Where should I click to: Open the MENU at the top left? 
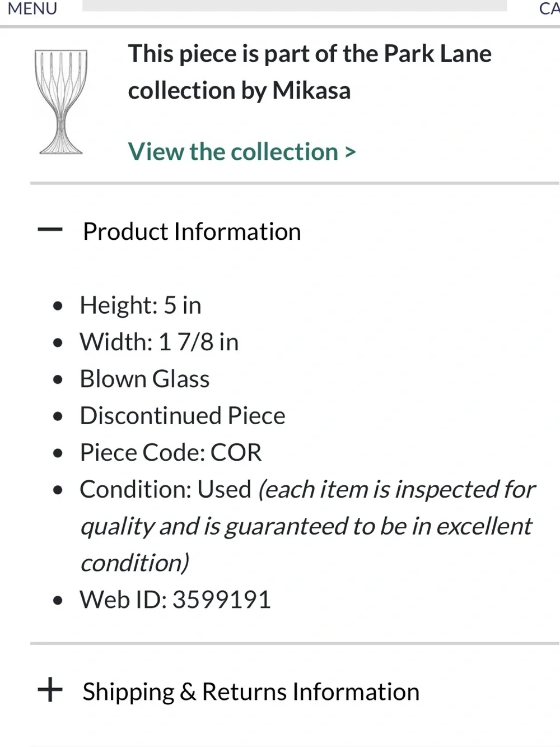(32, 8)
